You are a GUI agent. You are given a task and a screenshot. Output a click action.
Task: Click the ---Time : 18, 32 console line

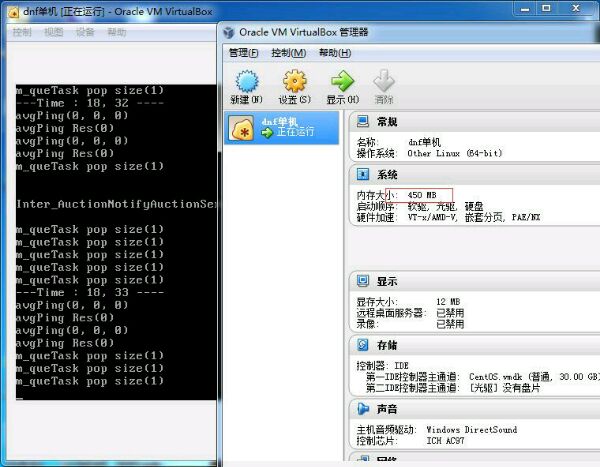(90, 103)
